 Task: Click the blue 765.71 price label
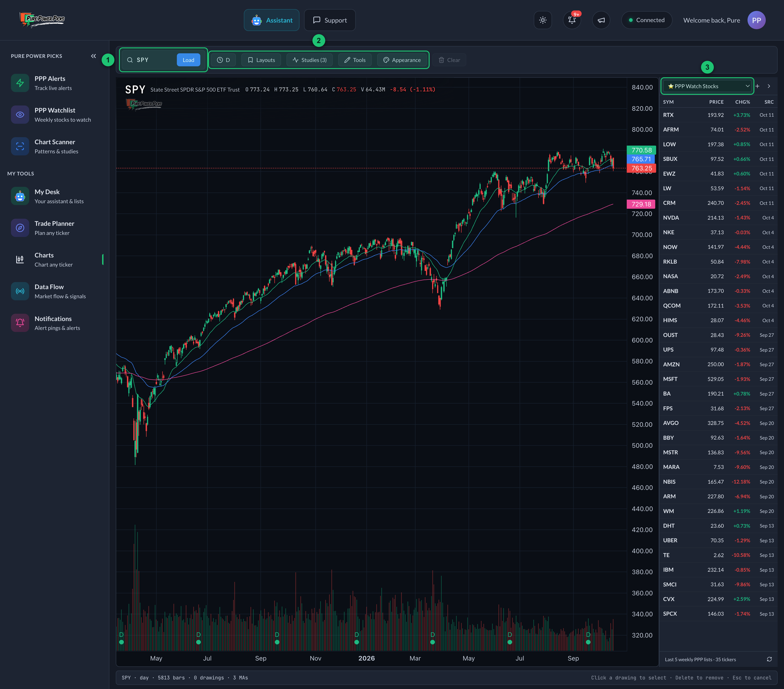pyautogui.click(x=641, y=159)
